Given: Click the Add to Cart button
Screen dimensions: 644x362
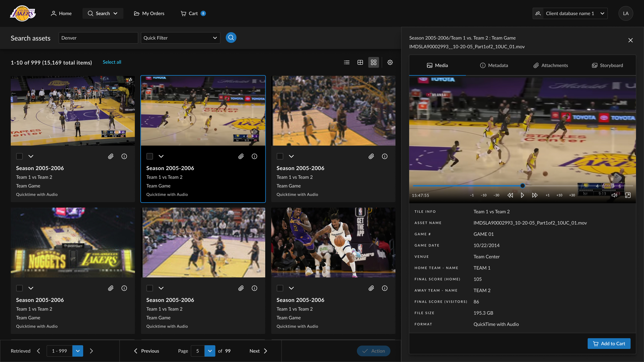Looking at the screenshot, I should click(609, 344).
